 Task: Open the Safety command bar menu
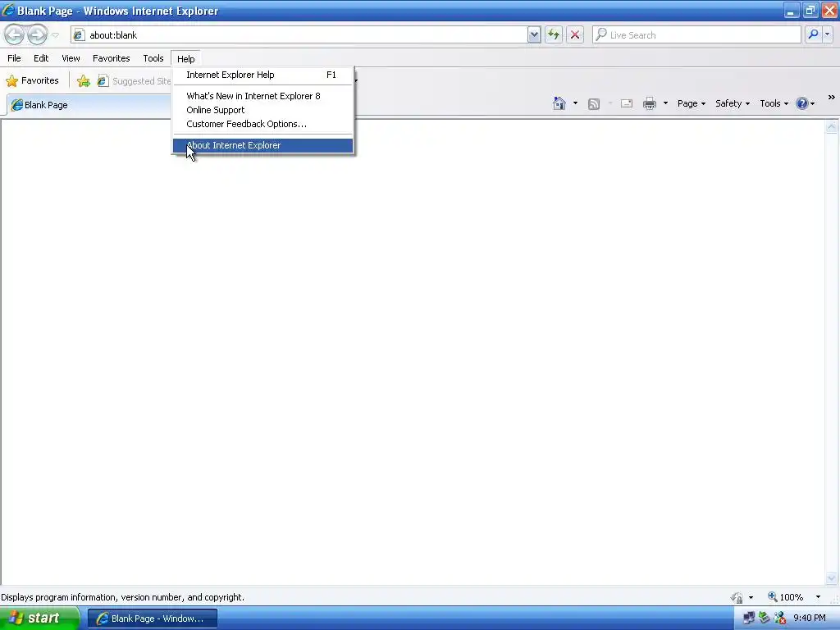733,103
